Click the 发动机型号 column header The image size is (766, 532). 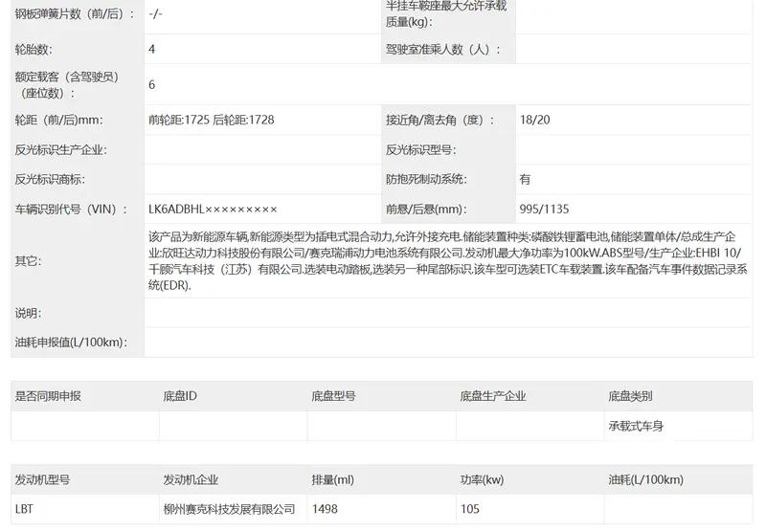point(42,479)
